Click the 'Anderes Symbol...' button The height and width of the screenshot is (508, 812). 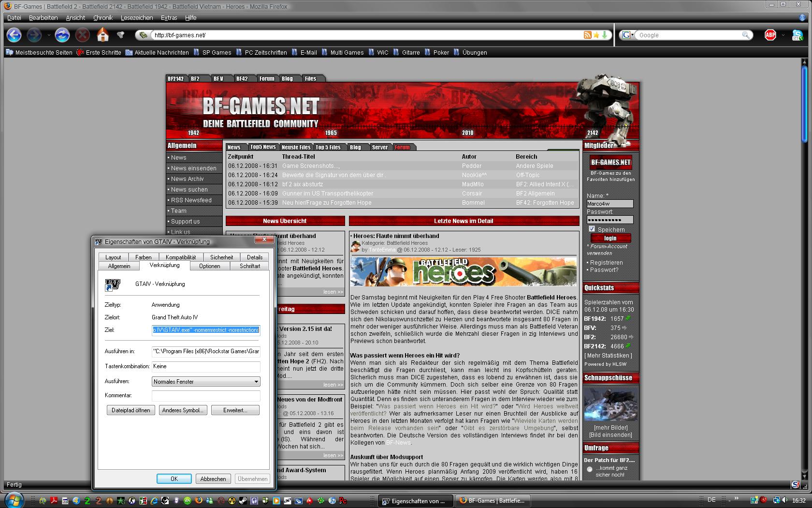click(x=183, y=410)
